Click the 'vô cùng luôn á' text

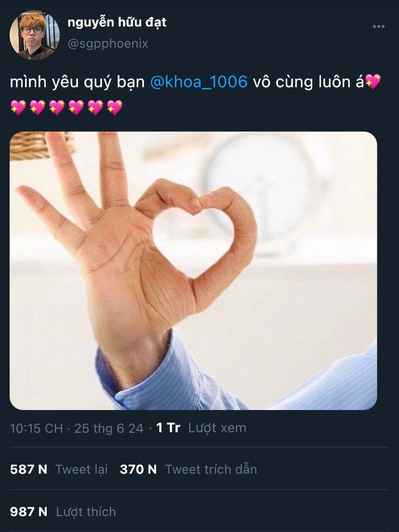click(308, 82)
